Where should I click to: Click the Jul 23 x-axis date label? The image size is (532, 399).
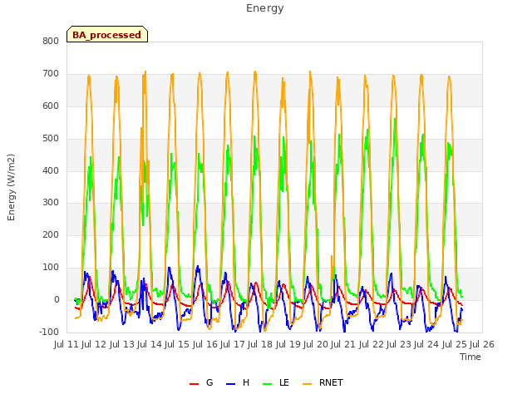pos(399,344)
